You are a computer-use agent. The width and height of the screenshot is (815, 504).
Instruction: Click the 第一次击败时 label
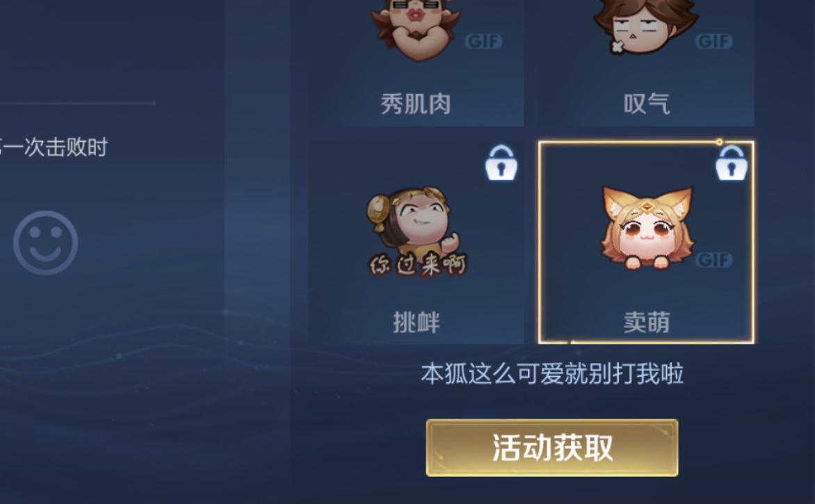pos(54,147)
